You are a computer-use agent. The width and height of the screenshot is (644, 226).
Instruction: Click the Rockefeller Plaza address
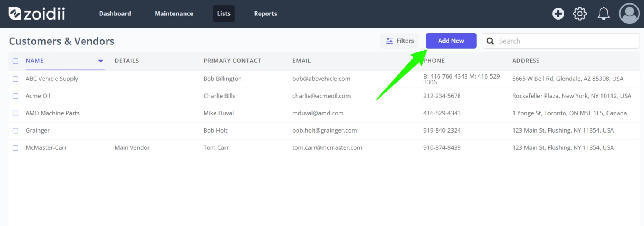click(572, 96)
